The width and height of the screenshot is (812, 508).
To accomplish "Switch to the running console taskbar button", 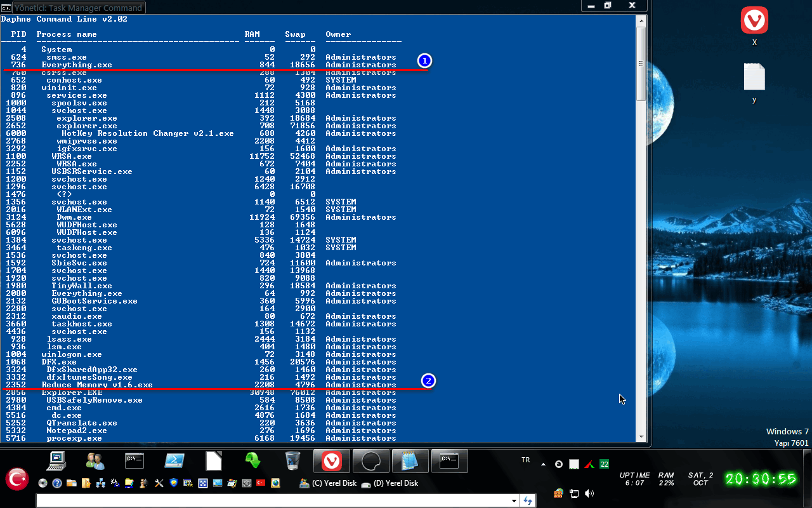I will point(450,460).
